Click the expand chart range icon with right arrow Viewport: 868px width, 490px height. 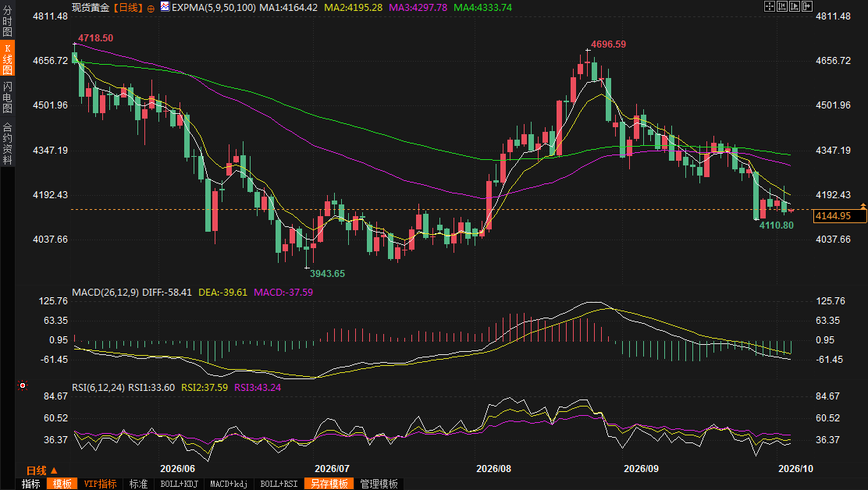click(795, 6)
